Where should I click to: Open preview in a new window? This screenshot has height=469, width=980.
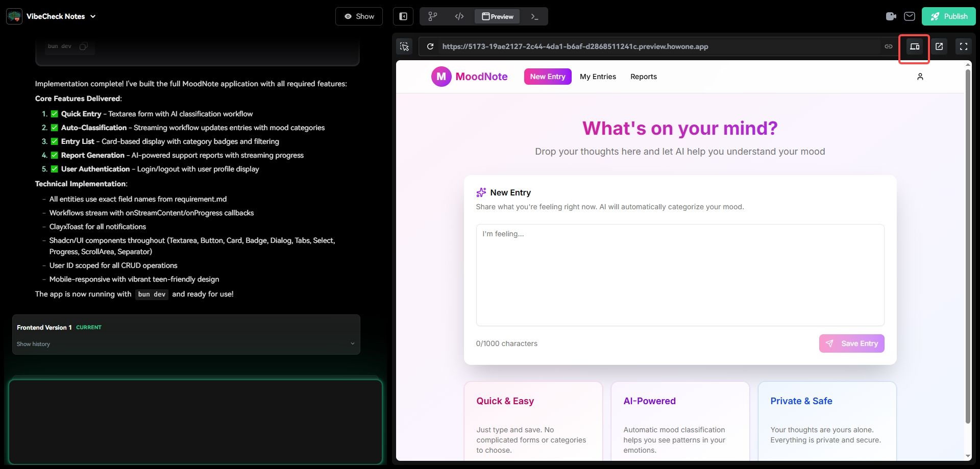(x=939, y=46)
